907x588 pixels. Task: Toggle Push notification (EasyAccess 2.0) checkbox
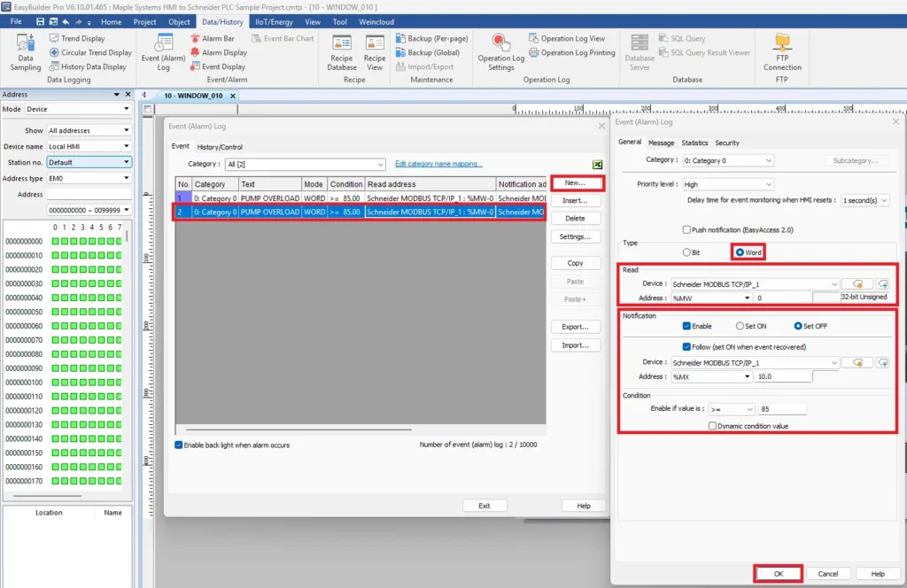coord(686,229)
